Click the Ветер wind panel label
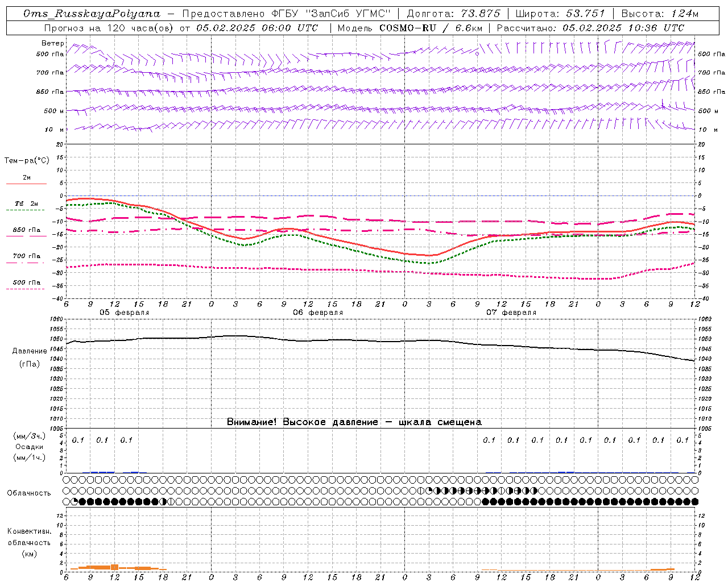Viewport: 728px width, 582px height. (x=53, y=43)
